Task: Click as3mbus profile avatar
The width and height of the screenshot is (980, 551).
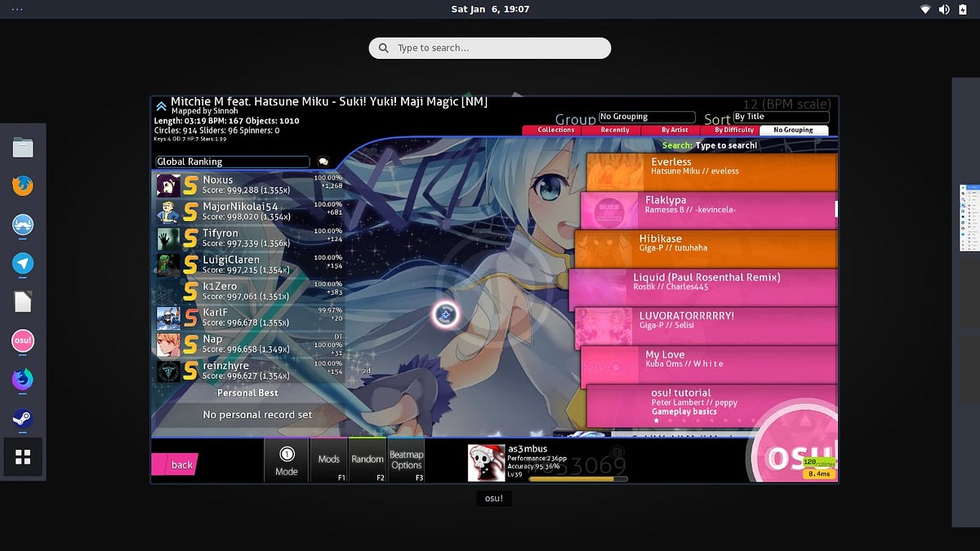Action: click(x=486, y=462)
